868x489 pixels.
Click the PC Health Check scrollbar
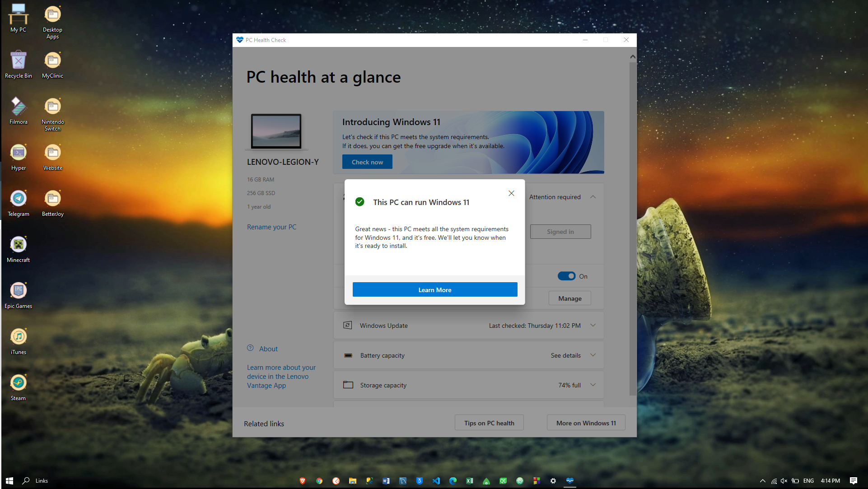click(632, 229)
